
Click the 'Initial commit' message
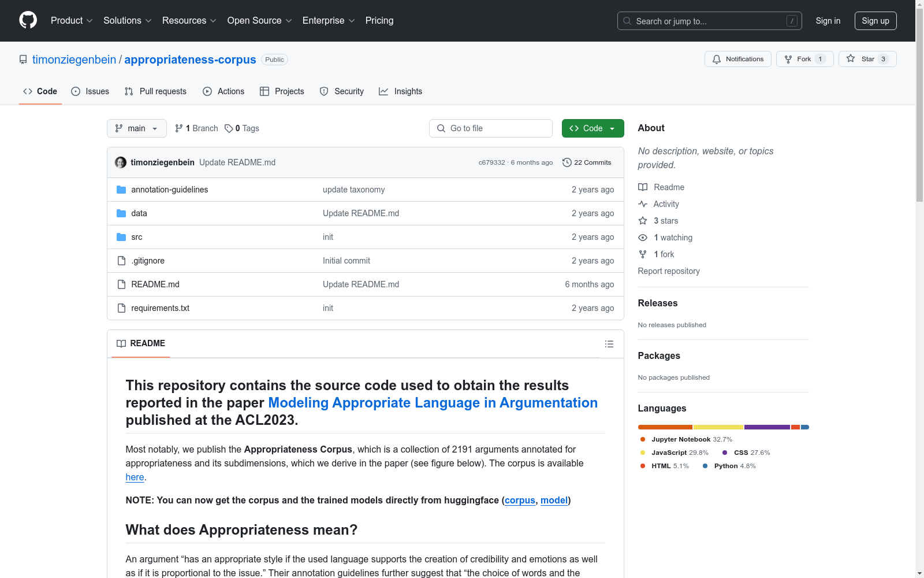[x=346, y=261]
